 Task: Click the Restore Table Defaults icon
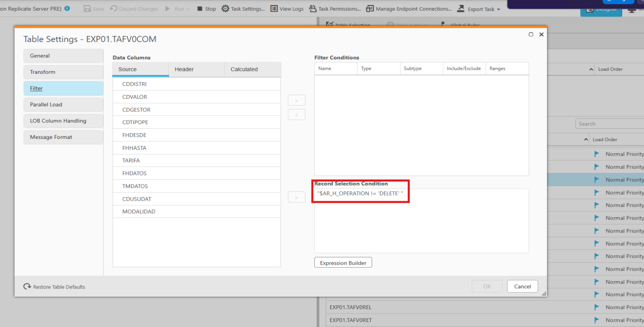pyautogui.click(x=27, y=286)
